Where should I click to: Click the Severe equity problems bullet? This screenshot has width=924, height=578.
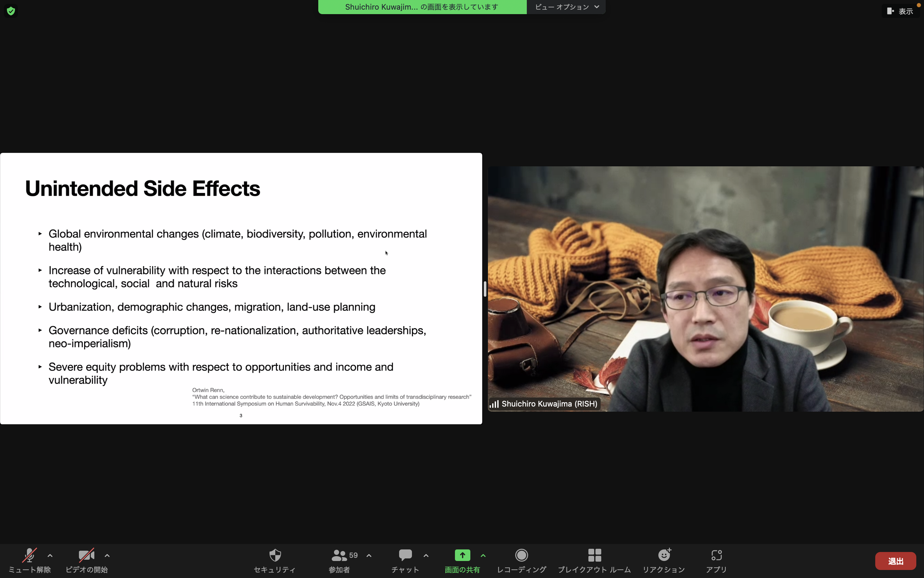[221, 373]
